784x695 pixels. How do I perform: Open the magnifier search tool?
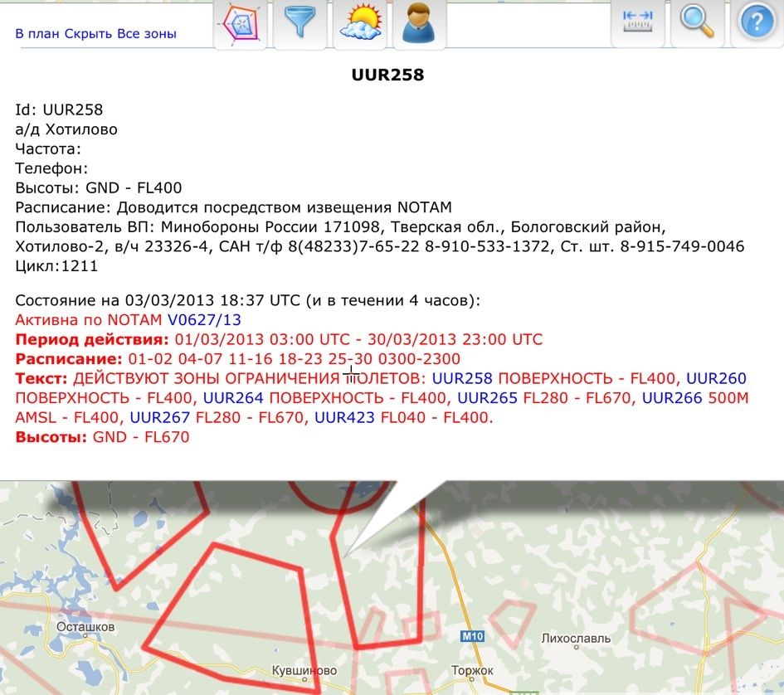pos(697,22)
